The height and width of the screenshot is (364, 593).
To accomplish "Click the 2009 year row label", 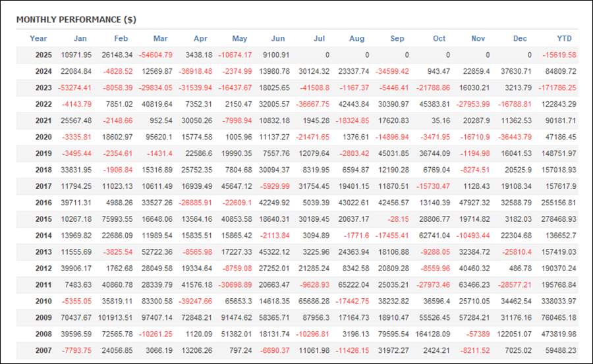I will pos(43,317).
